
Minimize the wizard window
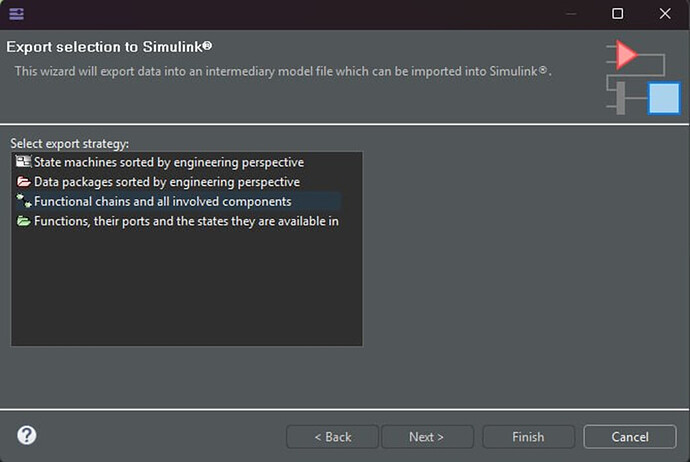(571, 14)
